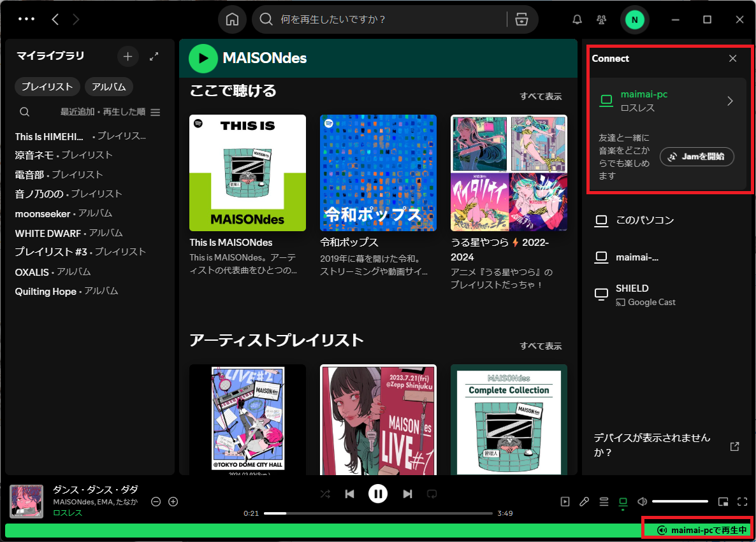Pause the current song
Screen dimensions: 756x542
tap(378, 494)
